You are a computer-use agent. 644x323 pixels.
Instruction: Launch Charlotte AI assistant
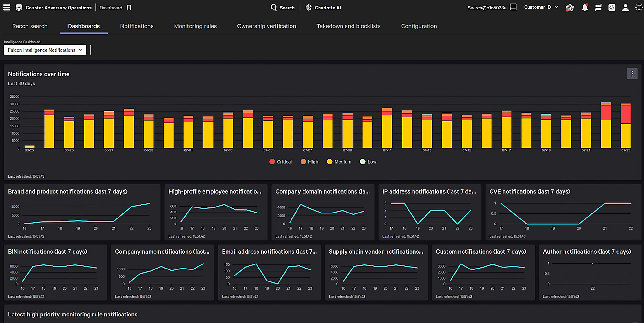point(323,8)
